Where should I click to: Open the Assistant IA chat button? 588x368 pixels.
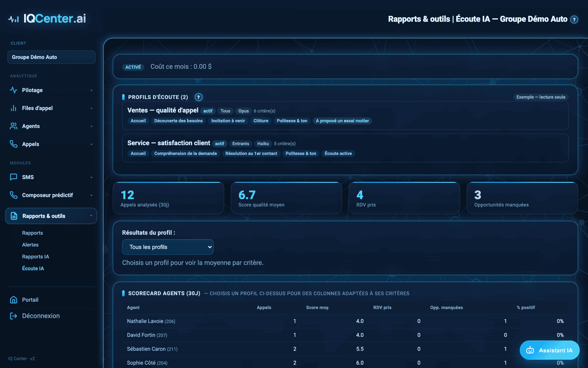click(x=550, y=350)
